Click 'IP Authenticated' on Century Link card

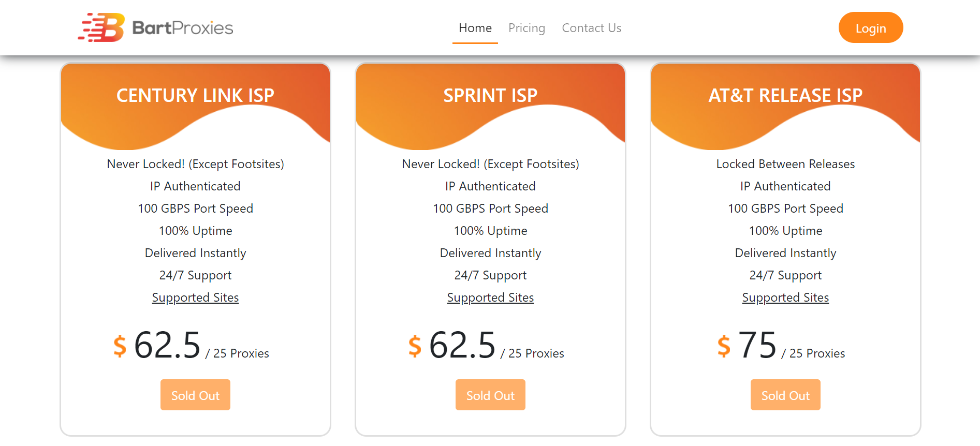pos(195,186)
